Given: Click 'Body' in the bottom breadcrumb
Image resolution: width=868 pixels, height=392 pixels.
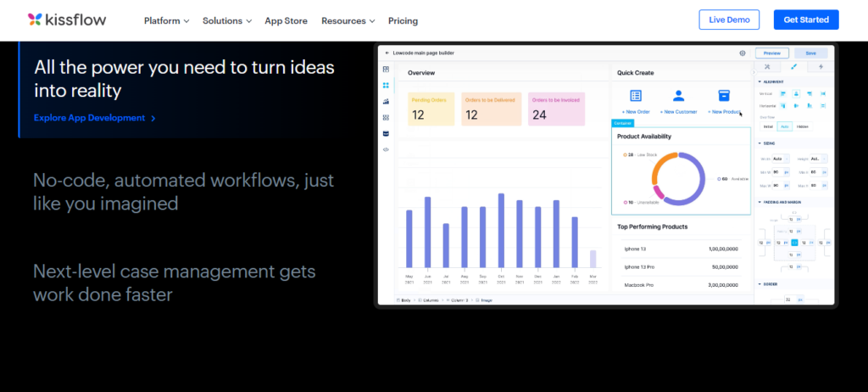Looking at the screenshot, I should pos(406,300).
